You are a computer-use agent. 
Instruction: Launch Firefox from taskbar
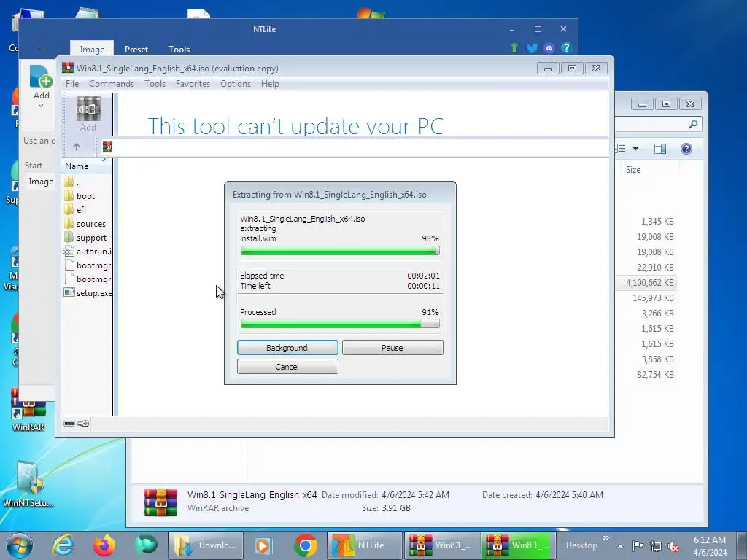pos(104,545)
